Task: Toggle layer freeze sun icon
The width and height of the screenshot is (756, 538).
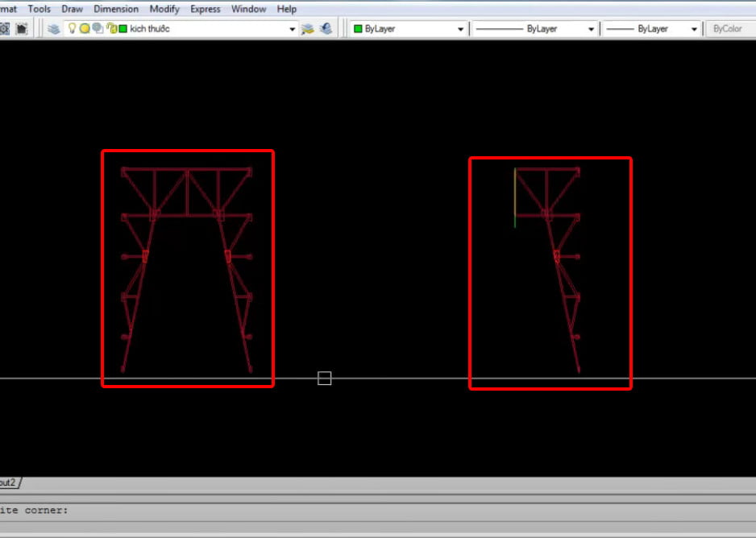Action: [85, 29]
